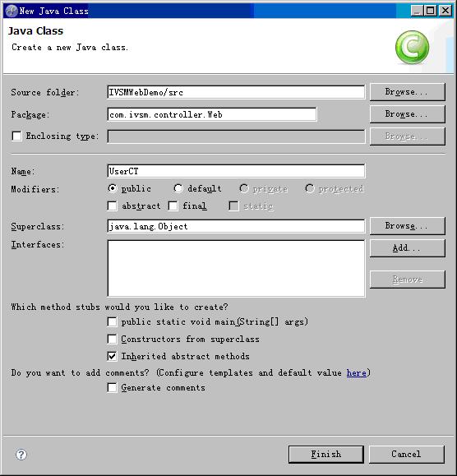Minimize the New Java Class window
Screen dimensions: 457x476
(x=417, y=11)
